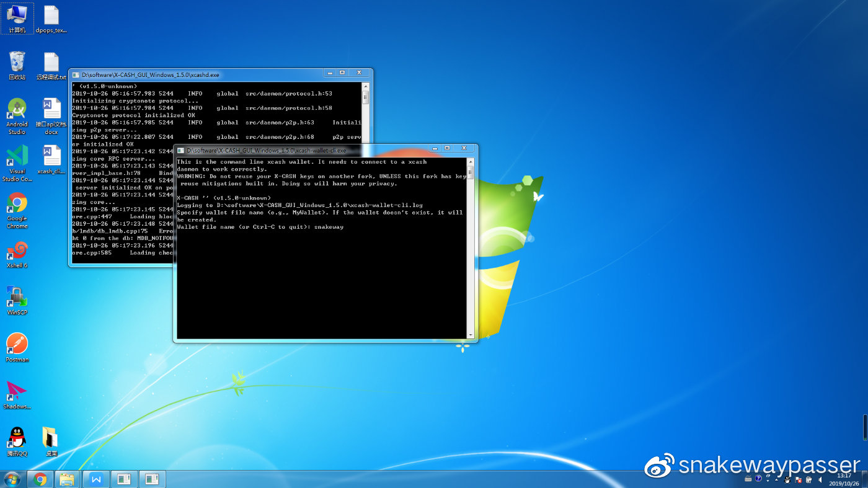868x488 pixels.
Task: Click the volume speaker tray icon
Action: point(820,479)
